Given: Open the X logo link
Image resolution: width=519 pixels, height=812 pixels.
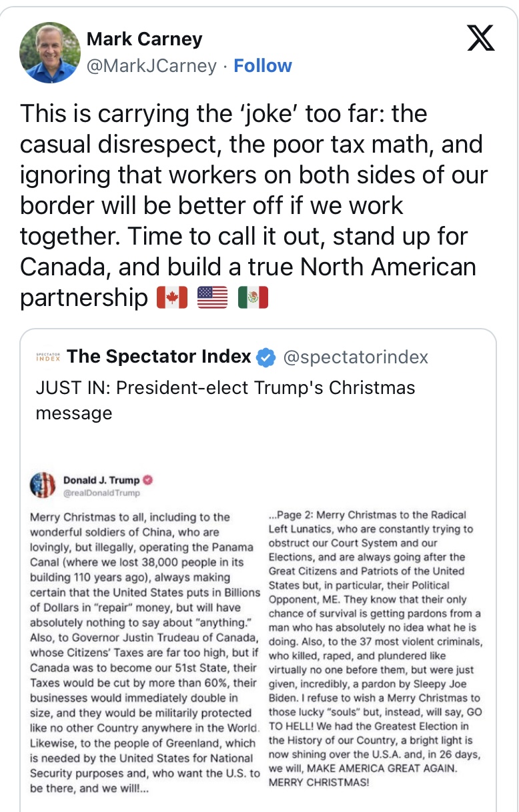Looking at the screenshot, I should (x=480, y=38).
